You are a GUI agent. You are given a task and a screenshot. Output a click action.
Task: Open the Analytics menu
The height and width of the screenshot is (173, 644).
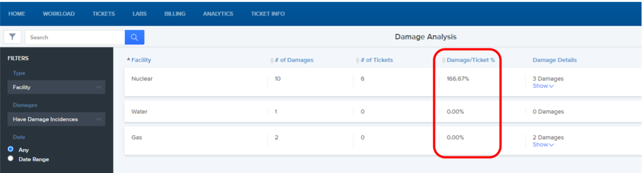tap(218, 14)
